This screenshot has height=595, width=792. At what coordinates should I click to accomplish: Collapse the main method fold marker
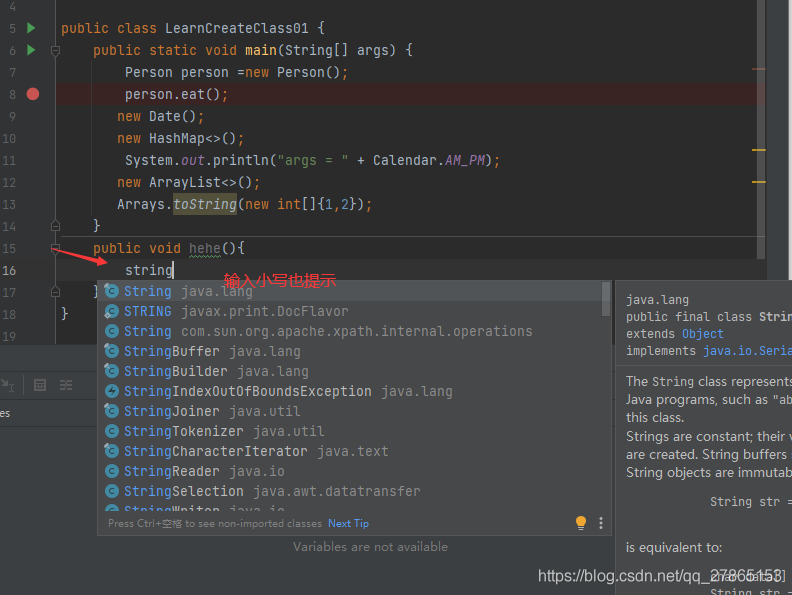coord(56,50)
